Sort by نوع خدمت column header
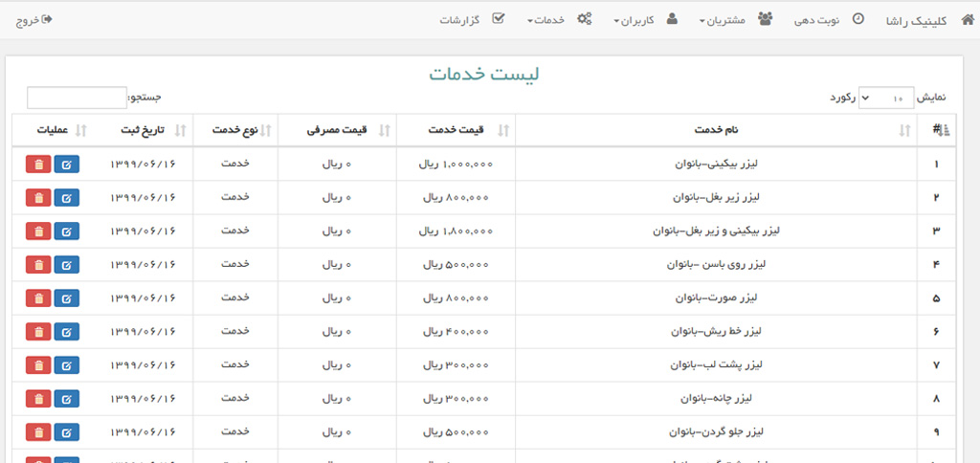Viewport: 980px width, 463px height. (x=235, y=130)
